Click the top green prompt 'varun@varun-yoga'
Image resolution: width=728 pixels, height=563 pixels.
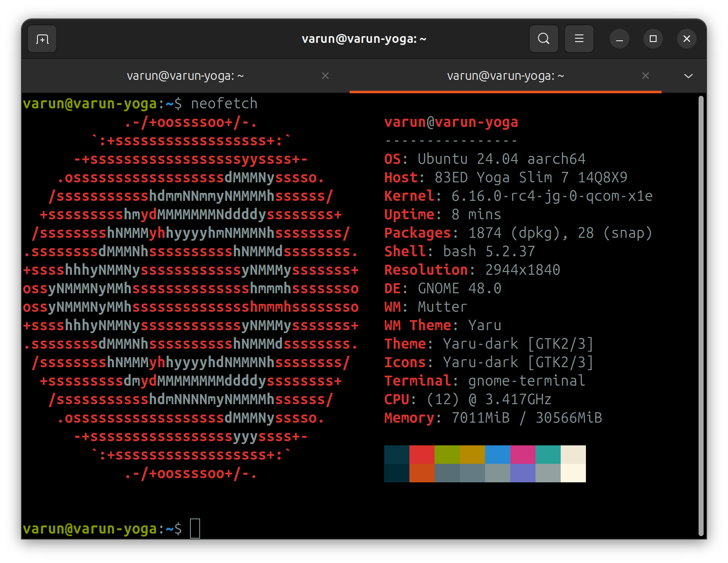coord(90,103)
